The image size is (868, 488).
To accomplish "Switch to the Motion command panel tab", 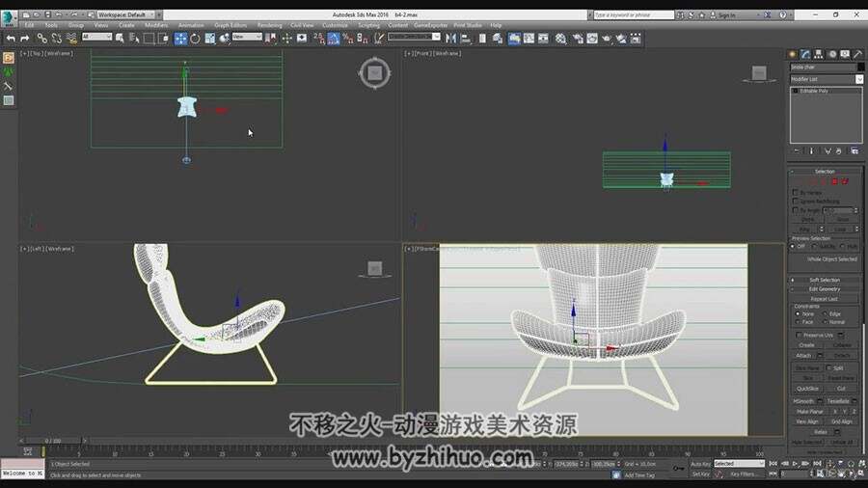I will tap(831, 54).
